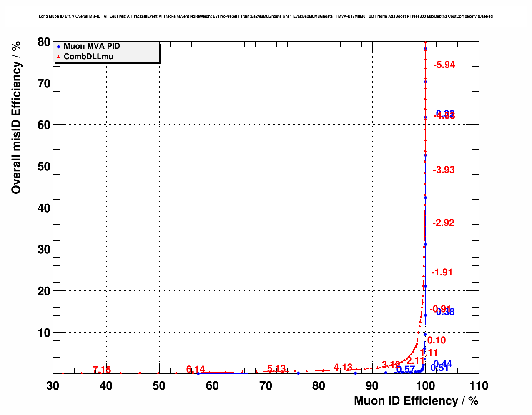Click the red triangle marker in legend

coord(59,57)
